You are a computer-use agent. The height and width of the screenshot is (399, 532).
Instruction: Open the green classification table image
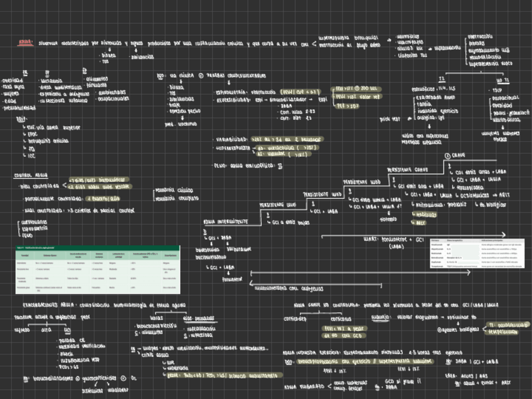click(x=89, y=269)
